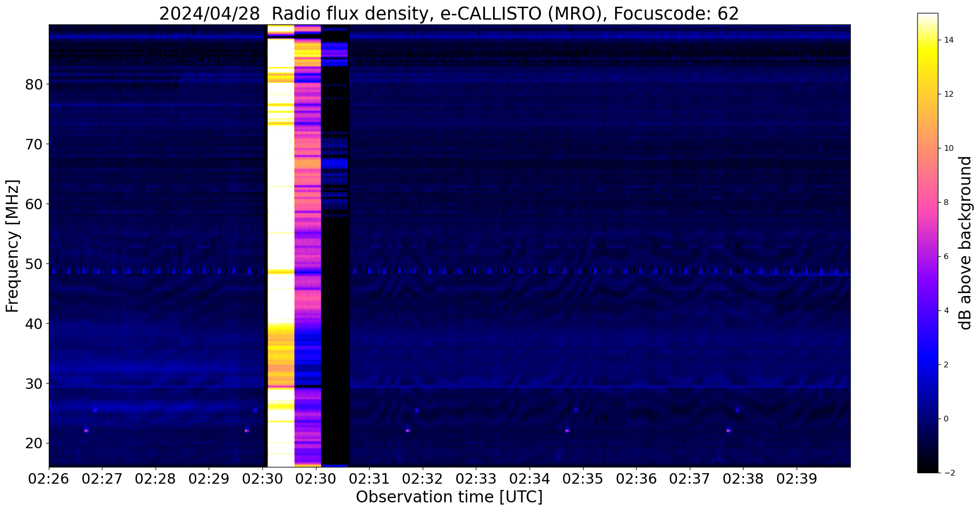The width and height of the screenshot is (980, 511).
Task: Click the 02:32 time tick label
Action: click(423, 478)
